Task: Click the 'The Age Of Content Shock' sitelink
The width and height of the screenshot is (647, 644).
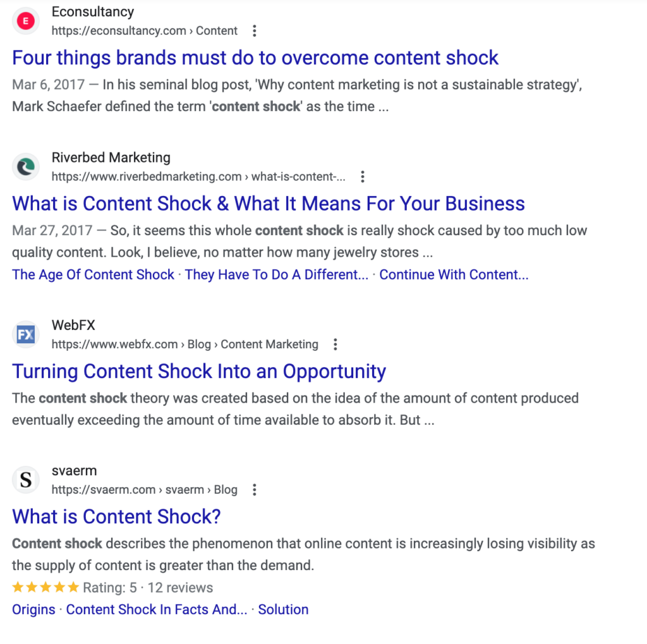Action: pyautogui.click(x=93, y=274)
